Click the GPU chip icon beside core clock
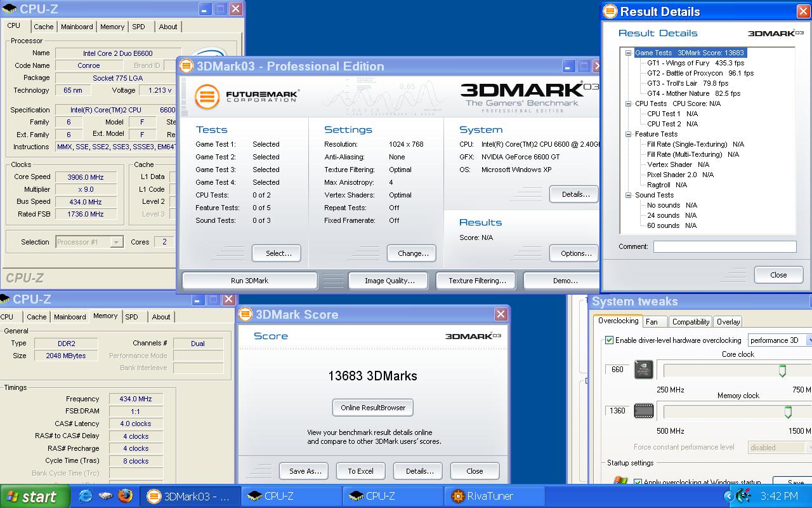The image size is (812, 508). 644,370
